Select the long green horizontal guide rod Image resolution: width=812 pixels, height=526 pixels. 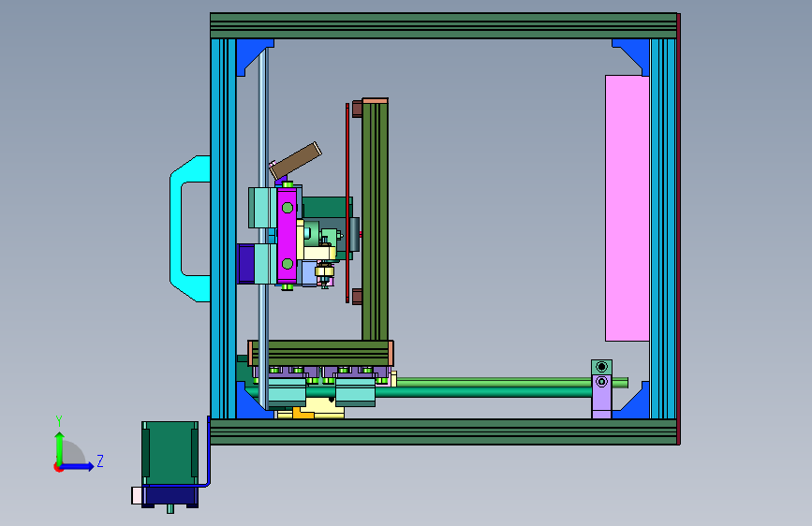pos(481,392)
